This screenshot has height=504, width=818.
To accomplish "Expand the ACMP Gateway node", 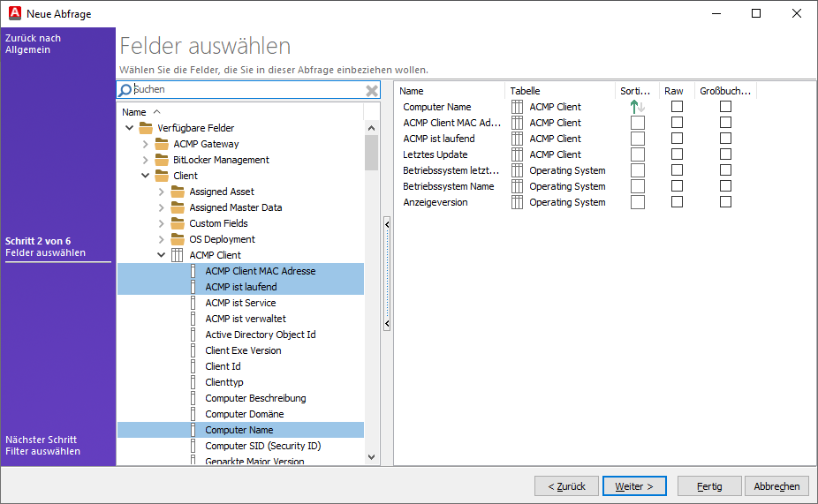I will coord(146,145).
